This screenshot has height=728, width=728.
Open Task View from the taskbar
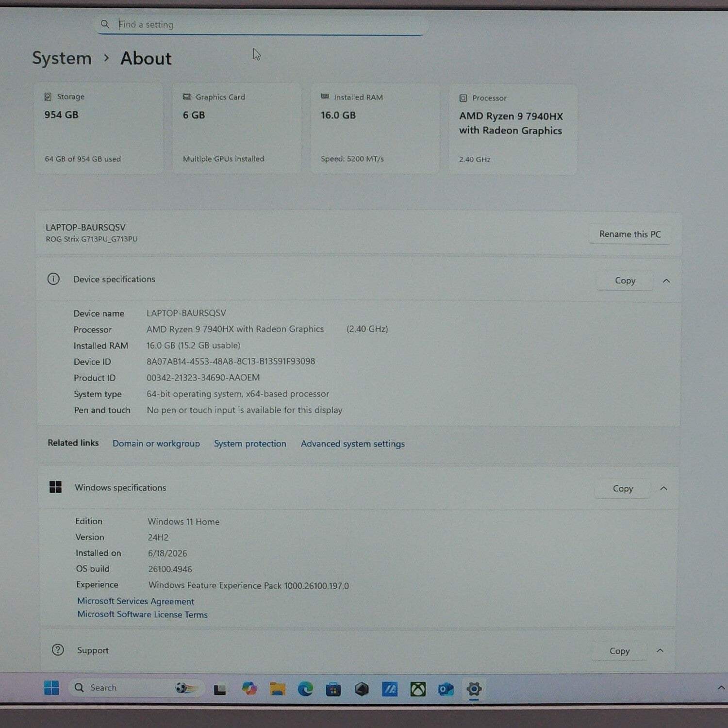[220, 689]
